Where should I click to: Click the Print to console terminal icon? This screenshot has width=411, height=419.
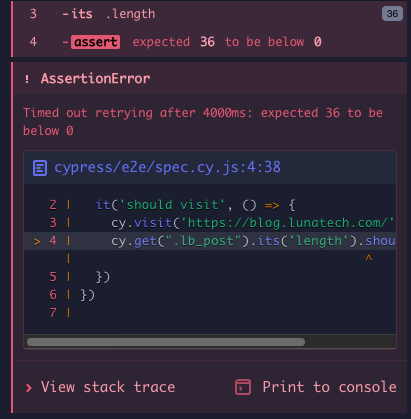pos(243,387)
